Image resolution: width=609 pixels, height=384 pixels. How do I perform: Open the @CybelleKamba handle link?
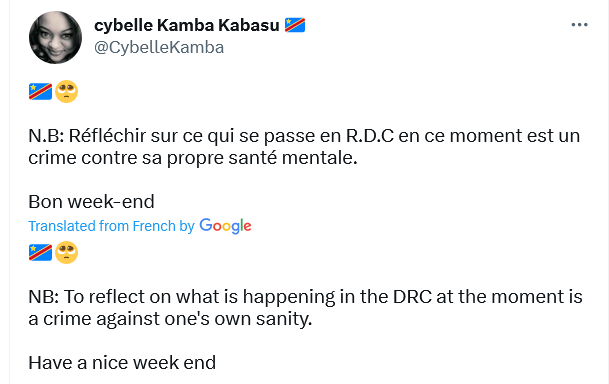[159, 48]
